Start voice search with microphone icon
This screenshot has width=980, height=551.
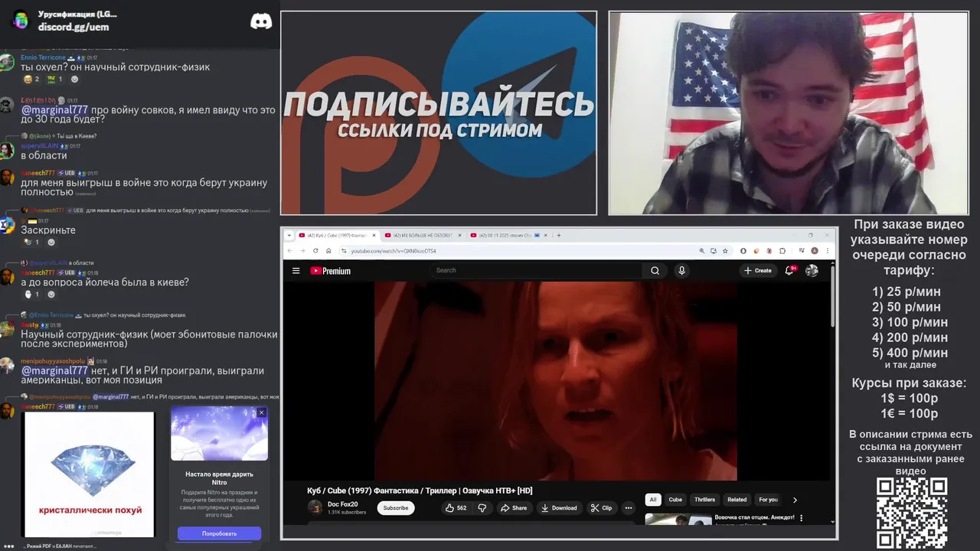(681, 270)
